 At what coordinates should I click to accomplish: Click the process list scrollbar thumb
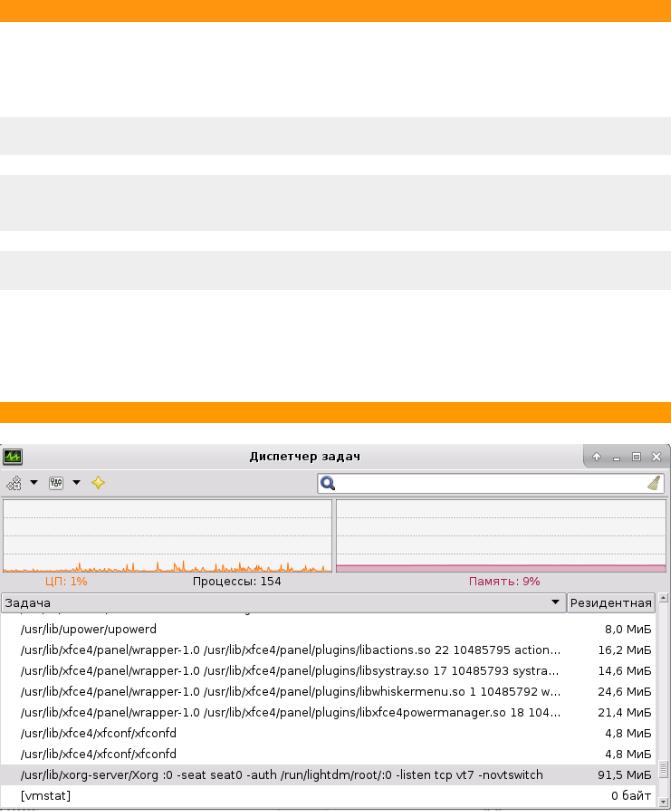(x=663, y=769)
